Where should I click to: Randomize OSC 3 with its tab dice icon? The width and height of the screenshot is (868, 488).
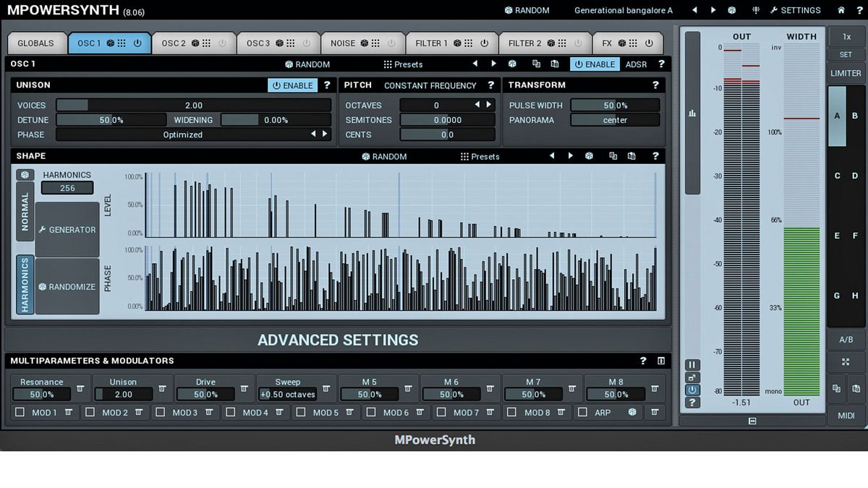click(x=278, y=43)
